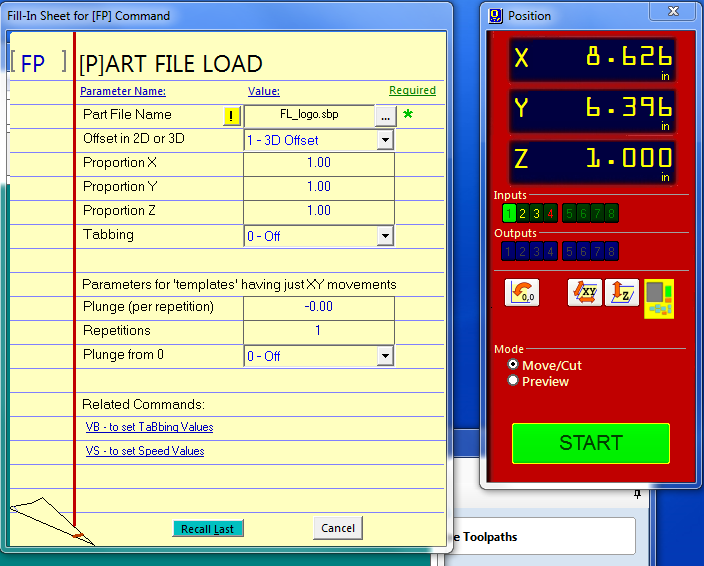Click Input 5 indicator
The image size is (704, 566).
coord(569,213)
